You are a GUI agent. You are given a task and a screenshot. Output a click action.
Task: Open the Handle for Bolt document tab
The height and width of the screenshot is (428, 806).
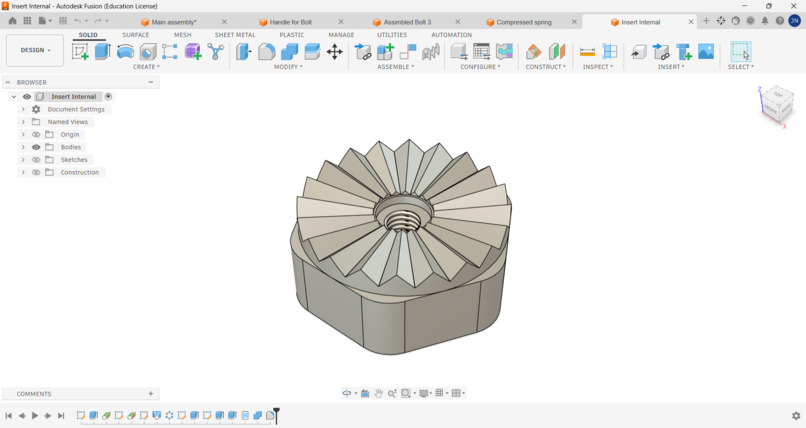coord(290,22)
